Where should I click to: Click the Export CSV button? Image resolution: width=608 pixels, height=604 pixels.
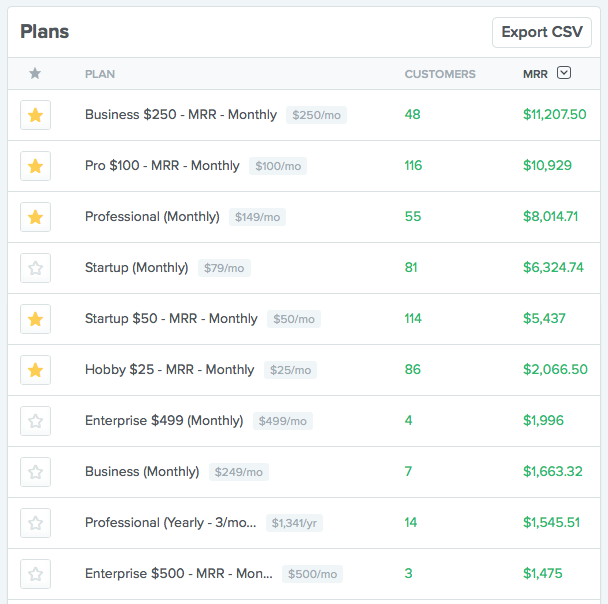click(x=541, y=32)
